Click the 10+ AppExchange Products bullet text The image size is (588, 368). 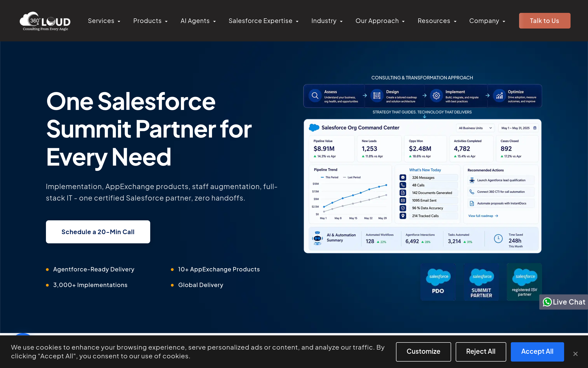219,269
